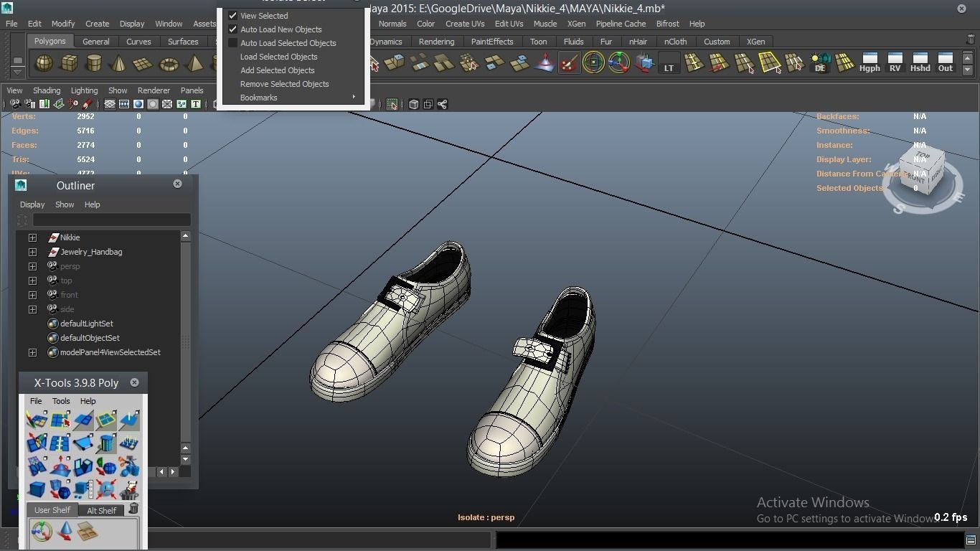Close the Outliner panel
This screenshot has height=551, width=980.
click(177, 184)
